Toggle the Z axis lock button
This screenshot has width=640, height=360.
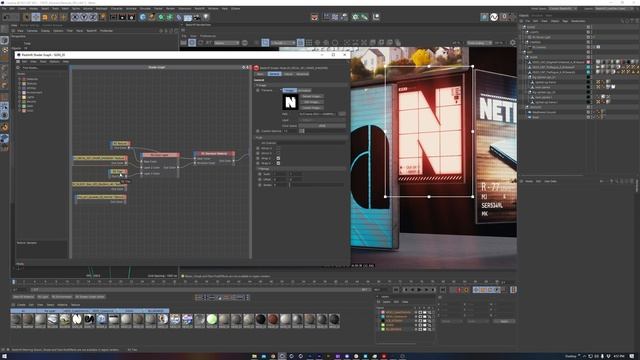(x=93, y=17)
